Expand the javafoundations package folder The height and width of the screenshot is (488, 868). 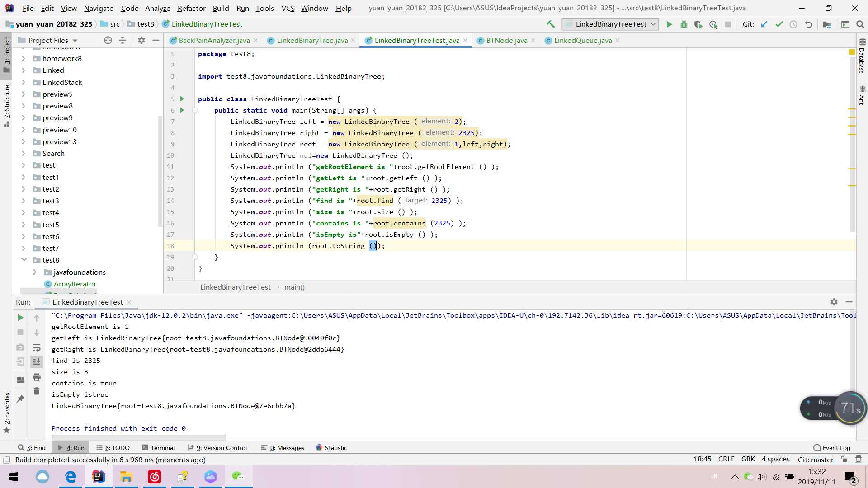34,272
